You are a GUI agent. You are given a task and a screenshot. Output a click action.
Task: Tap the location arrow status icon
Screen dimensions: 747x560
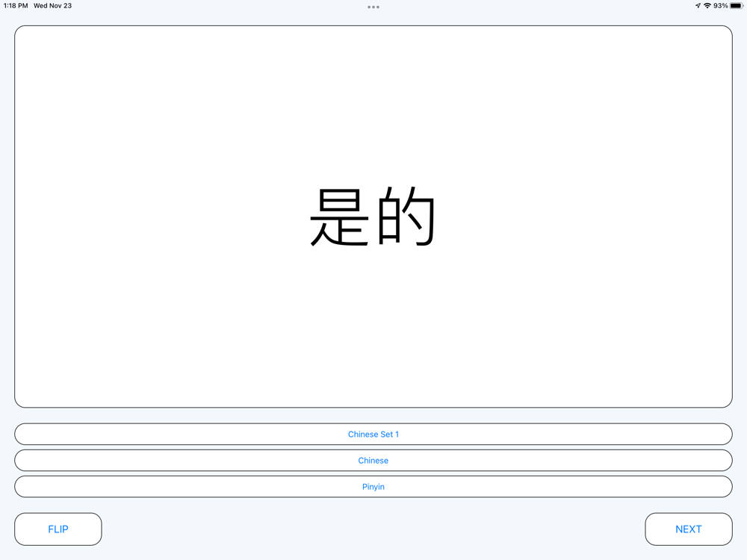click(x=698, y=6)
